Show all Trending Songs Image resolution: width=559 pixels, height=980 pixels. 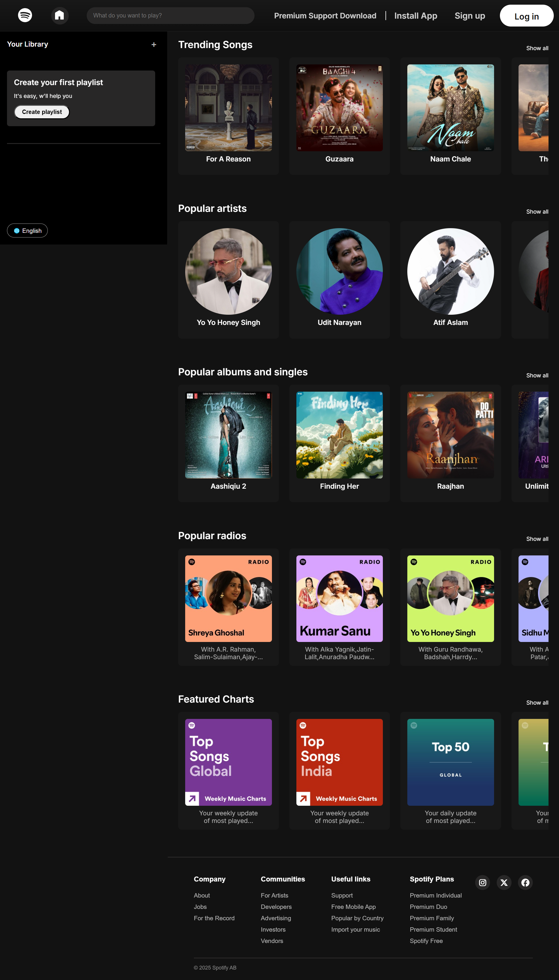point(537,48)
